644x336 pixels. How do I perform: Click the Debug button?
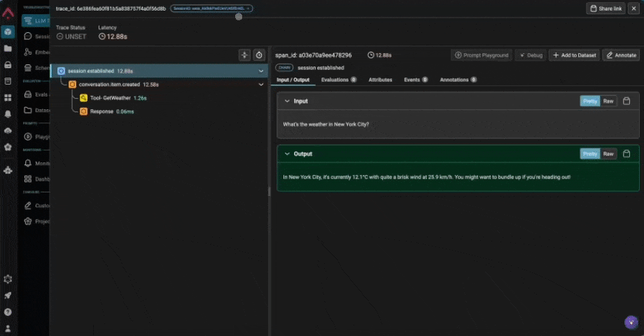[x=531, y=55]
